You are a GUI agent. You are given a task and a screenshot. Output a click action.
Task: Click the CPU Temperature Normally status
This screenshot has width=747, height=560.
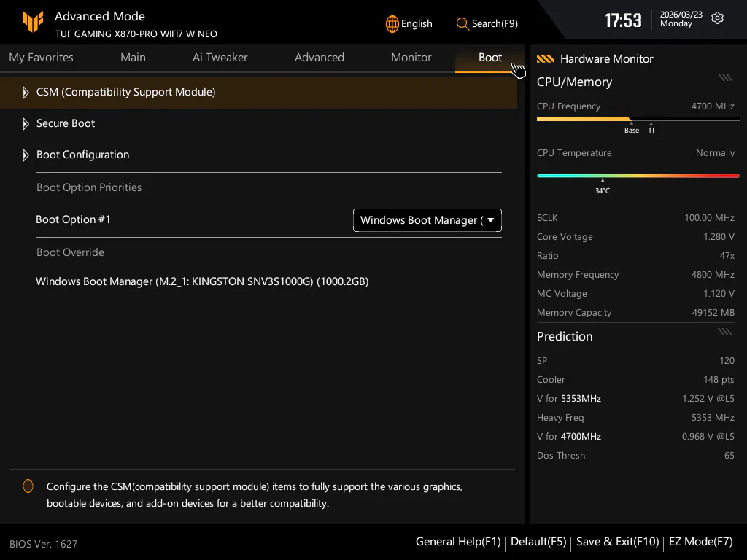[715, 153]
